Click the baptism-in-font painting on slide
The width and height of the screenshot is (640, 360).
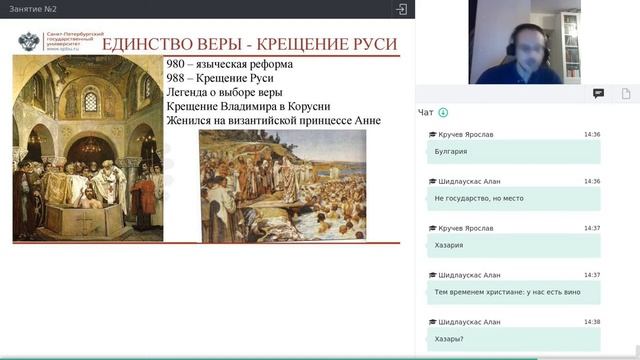click(88, 148)
